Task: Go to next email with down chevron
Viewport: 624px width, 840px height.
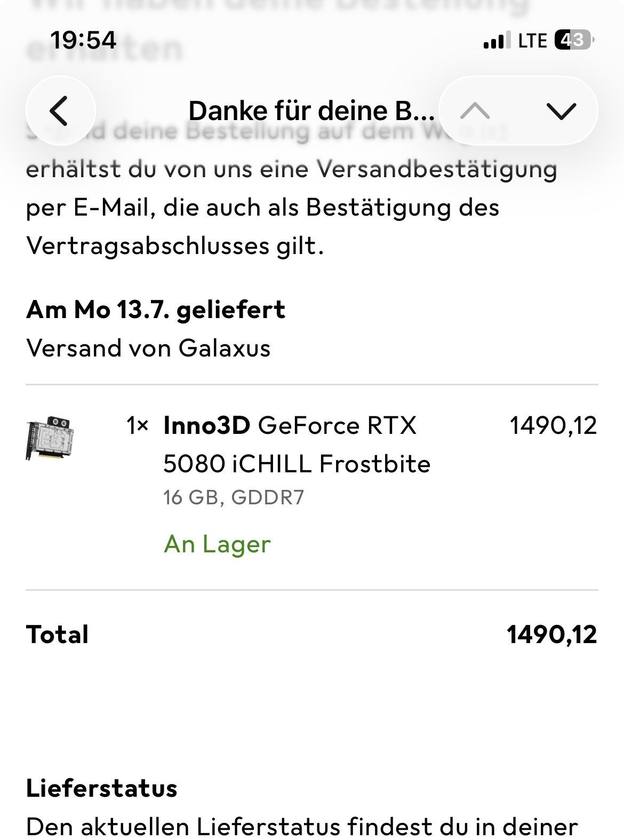Action: 561,111
